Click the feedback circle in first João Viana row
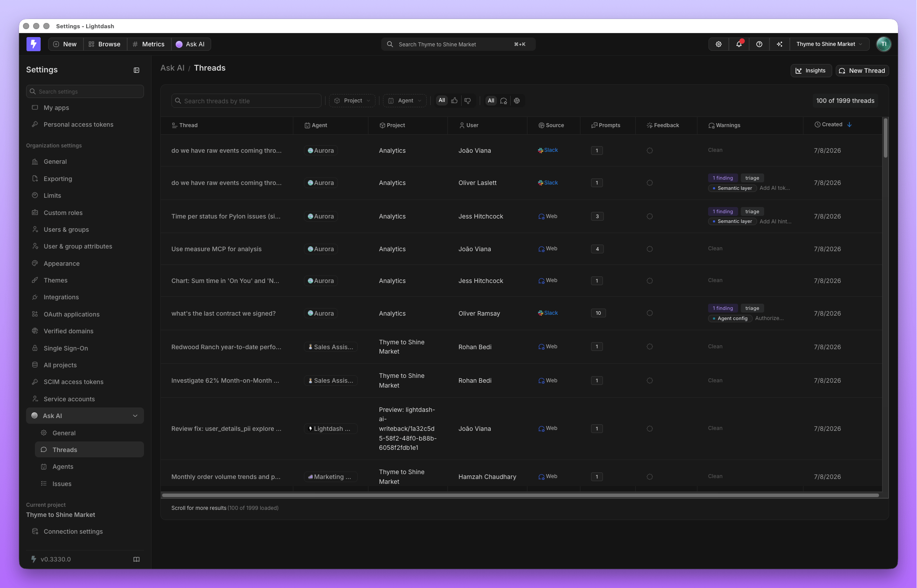Image resolution: width=917 pixels, height=588 pixels. 650,151
